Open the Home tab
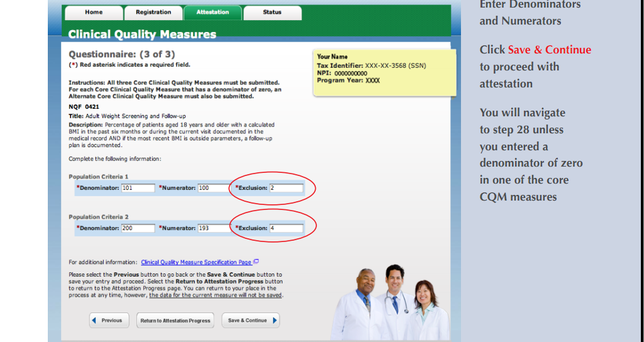 [x=94, y=13]
